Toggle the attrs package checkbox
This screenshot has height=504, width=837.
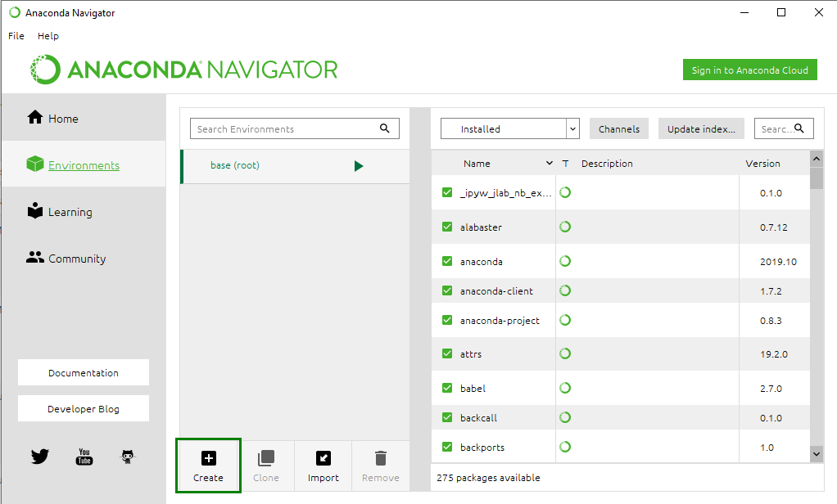tap(447, 353)
